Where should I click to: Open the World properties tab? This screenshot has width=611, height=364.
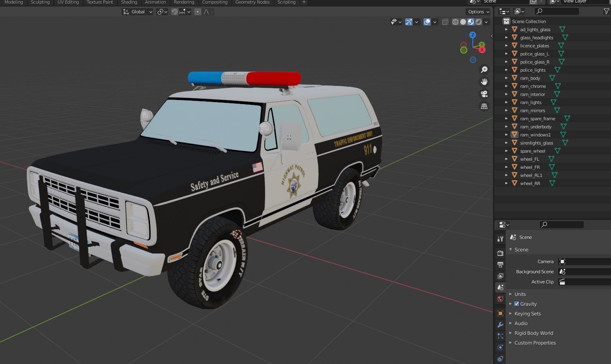pyautogui.click(x=500, y=299)
